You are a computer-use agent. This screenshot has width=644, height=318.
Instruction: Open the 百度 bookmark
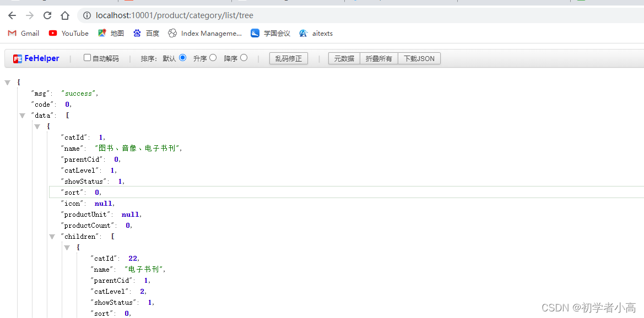click(x=146, y=33)
